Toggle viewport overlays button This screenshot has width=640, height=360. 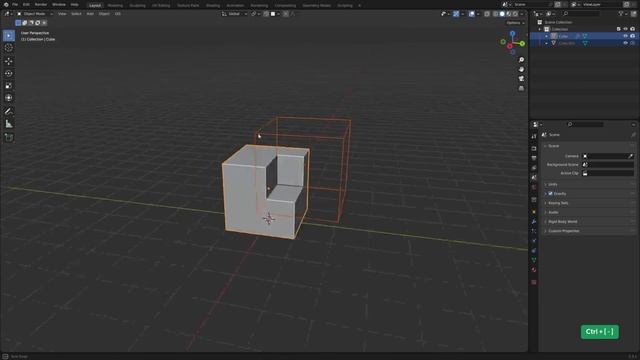[x=472, y=14]
